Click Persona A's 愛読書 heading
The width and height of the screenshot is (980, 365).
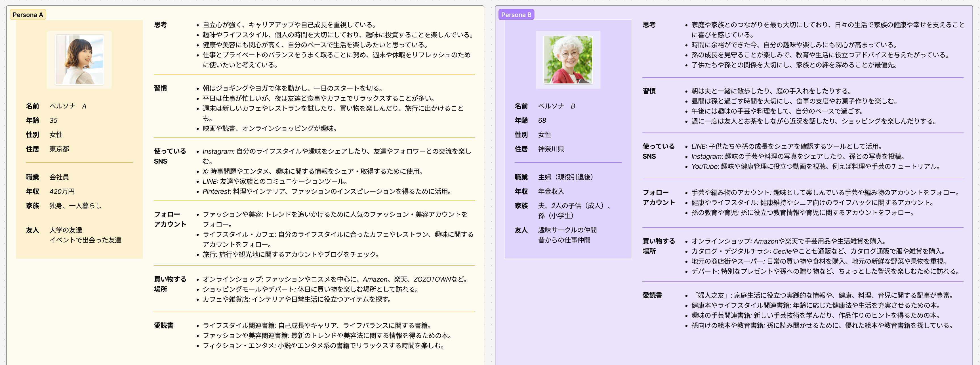pyautogui.click(x=164, y=326)
